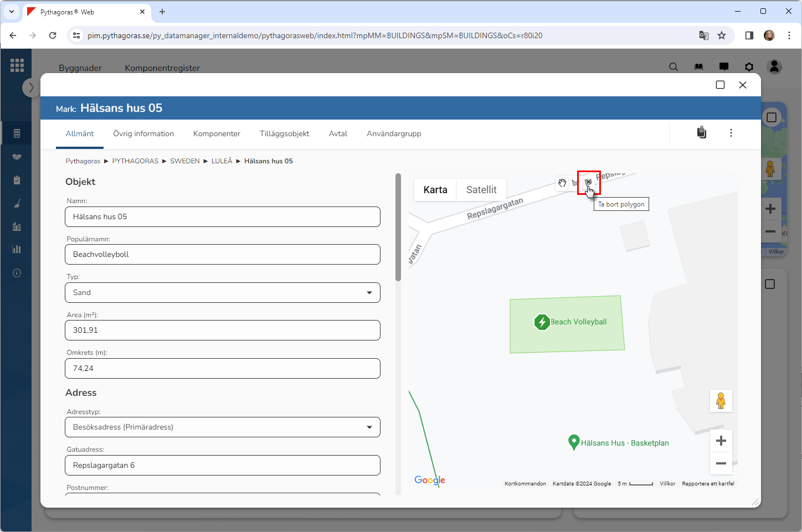Open the clipboard attachment icon in dialog
The width and height of the screenshot is (802, 532).
[701, 133]
